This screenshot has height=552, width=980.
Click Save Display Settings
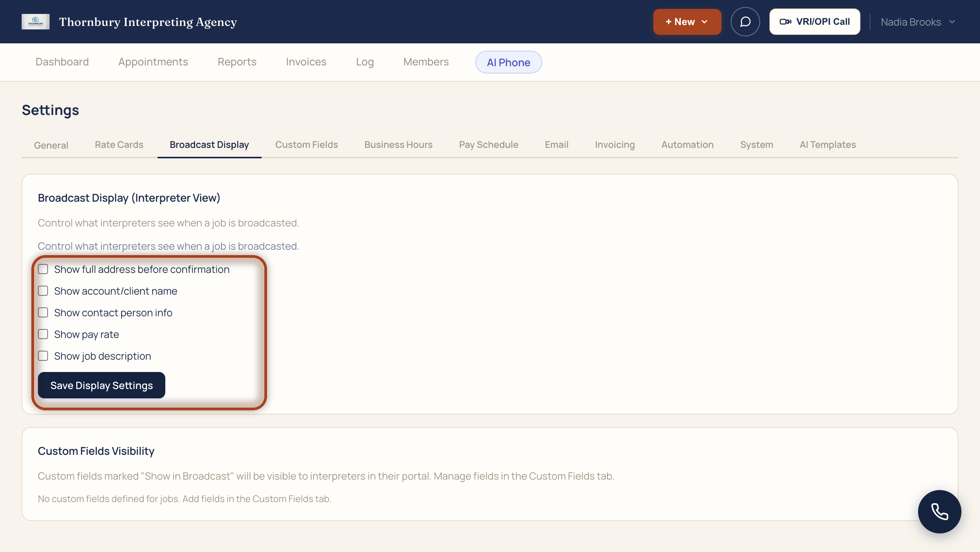click(101, 385)
